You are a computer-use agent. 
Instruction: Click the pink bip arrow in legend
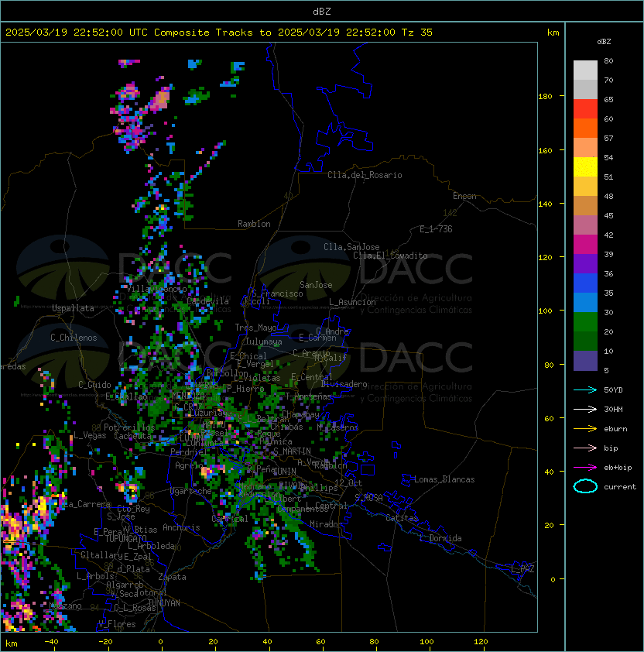tap(585, 448)
